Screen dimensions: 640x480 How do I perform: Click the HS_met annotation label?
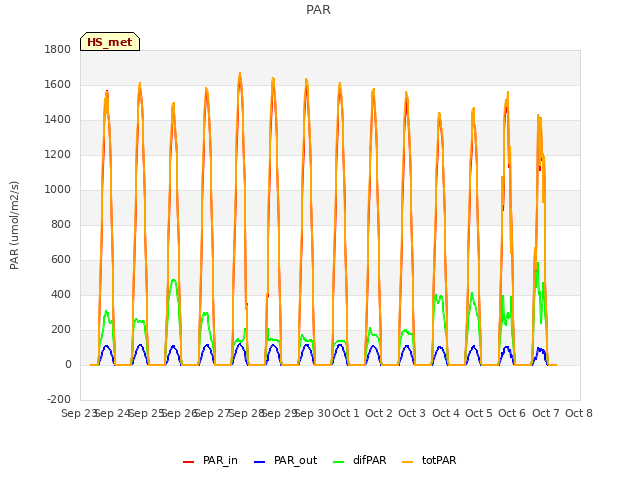pyautogui.click(x=110, y=42)
